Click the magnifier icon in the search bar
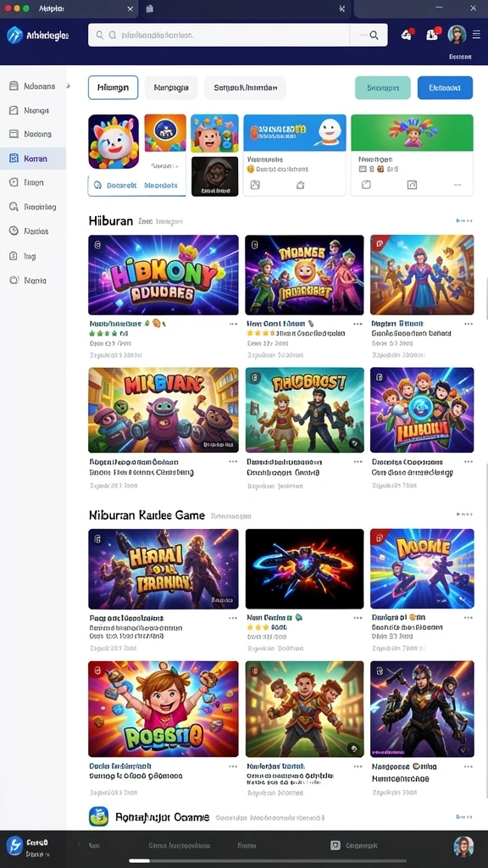 click(374, 35)
